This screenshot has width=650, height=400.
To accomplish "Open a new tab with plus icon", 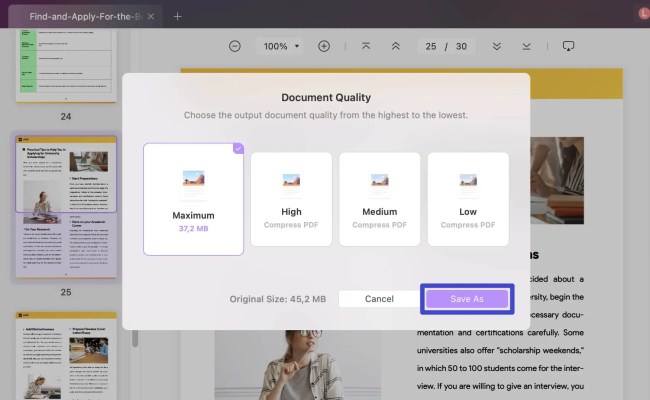I will point(177,17).
